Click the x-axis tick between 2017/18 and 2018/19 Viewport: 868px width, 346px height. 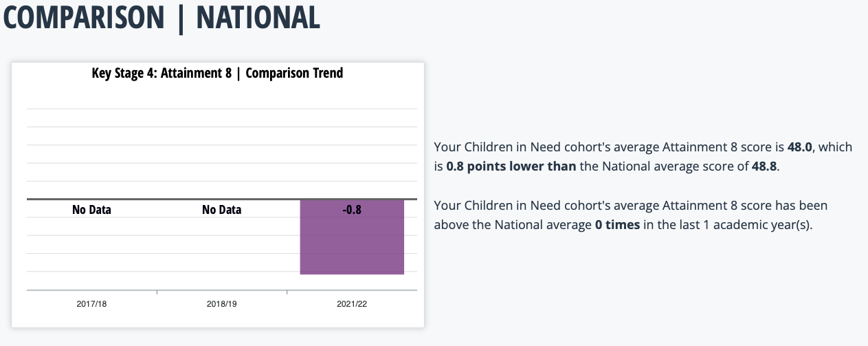157,293
